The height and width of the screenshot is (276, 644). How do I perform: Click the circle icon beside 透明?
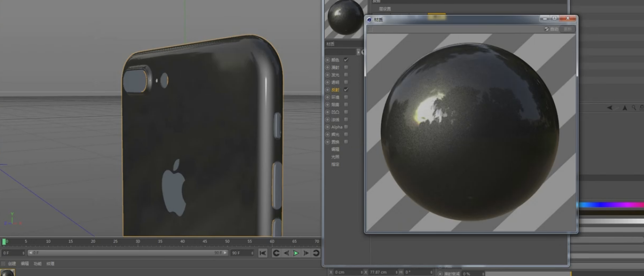[x=328, y=82]
